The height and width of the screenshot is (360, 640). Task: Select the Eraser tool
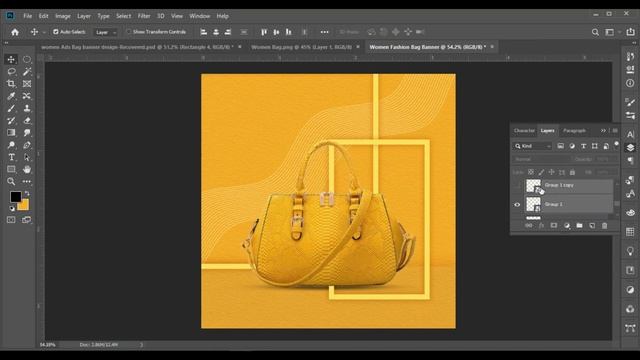(27, 120)
